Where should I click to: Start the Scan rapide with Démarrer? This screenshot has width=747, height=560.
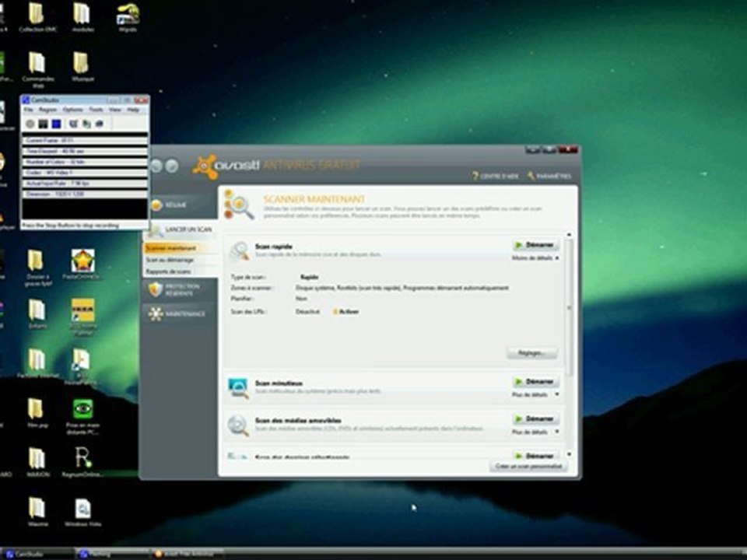coord(536,245)
